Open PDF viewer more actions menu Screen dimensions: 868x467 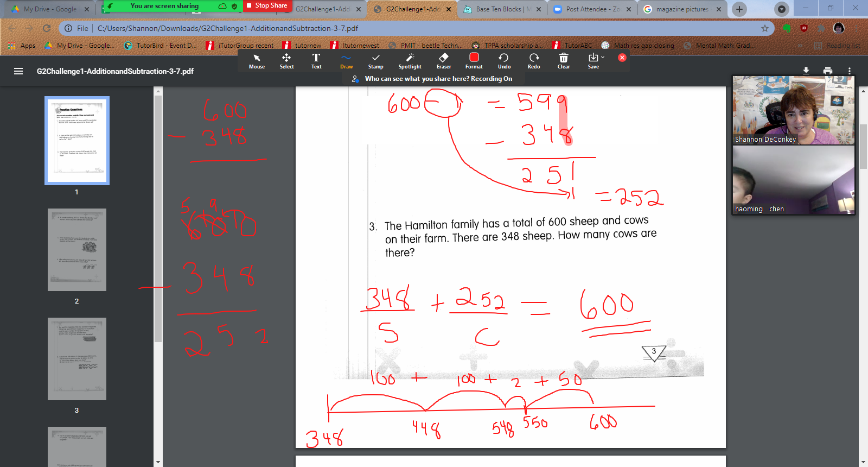pyautogui.click(x=850, y=71)
